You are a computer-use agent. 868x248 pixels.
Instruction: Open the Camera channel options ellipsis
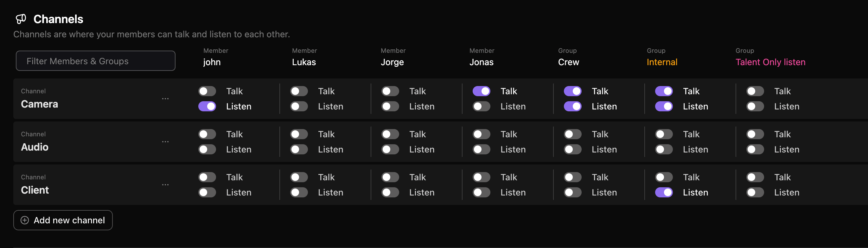click(x=165, y=98)
